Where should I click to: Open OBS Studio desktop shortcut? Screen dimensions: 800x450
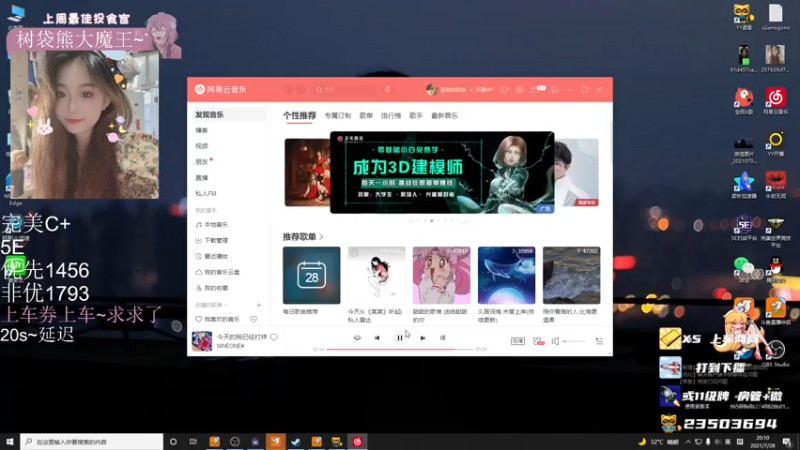[776, 353]
